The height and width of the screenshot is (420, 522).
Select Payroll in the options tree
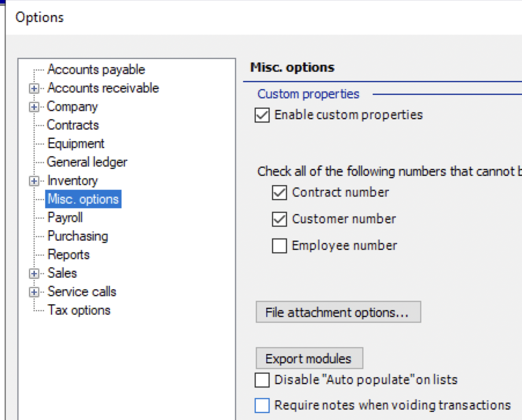click(x=65, y=218)
